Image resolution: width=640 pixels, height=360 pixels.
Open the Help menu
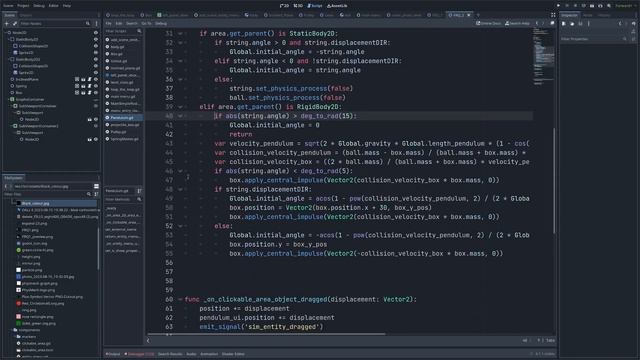67,6
